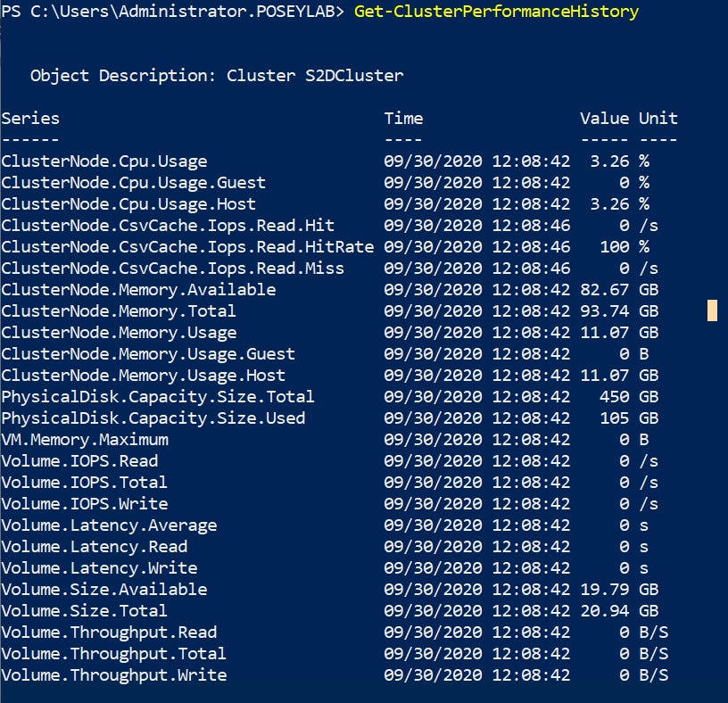Click the Value column header
This screenshot has height=703, width=728.
pos(604,119)
